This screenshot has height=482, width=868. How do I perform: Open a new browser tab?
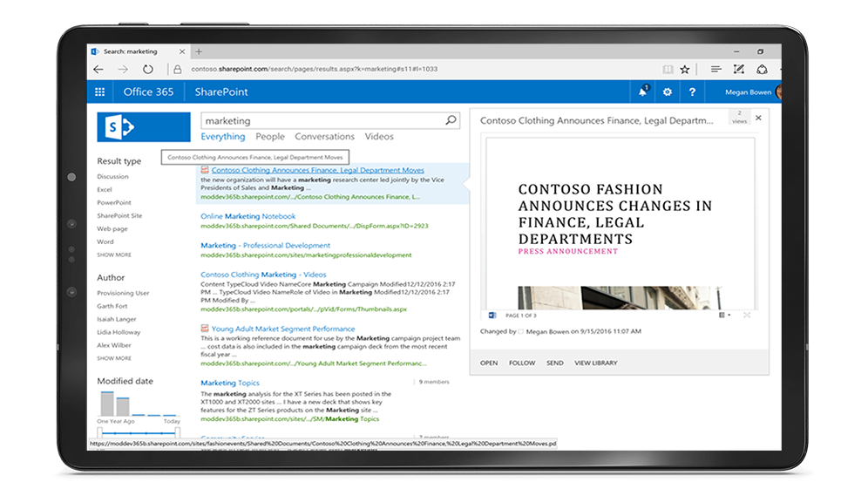point(199,51)
